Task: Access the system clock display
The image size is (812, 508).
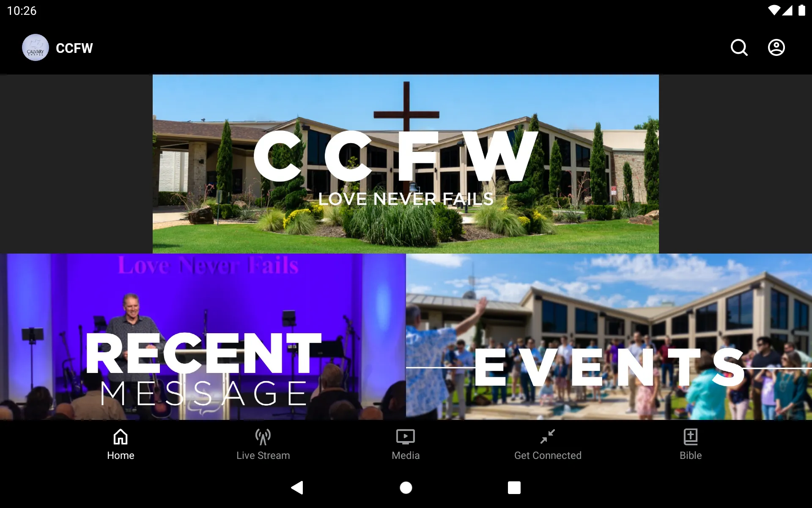Action: pyautogui.click(x=23, y=10)
